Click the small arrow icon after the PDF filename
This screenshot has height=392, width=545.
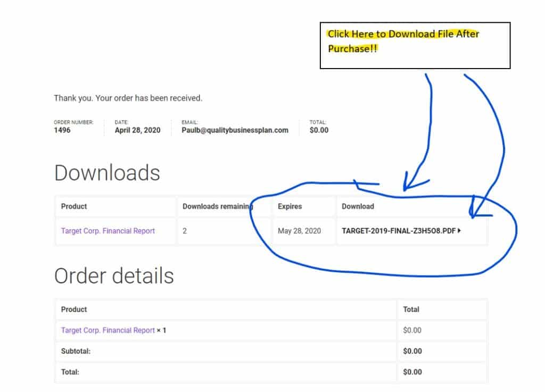pos(459,231)
